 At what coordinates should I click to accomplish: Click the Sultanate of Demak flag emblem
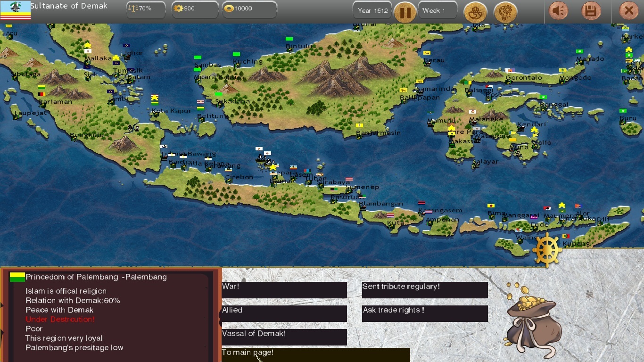pos(16,10)
